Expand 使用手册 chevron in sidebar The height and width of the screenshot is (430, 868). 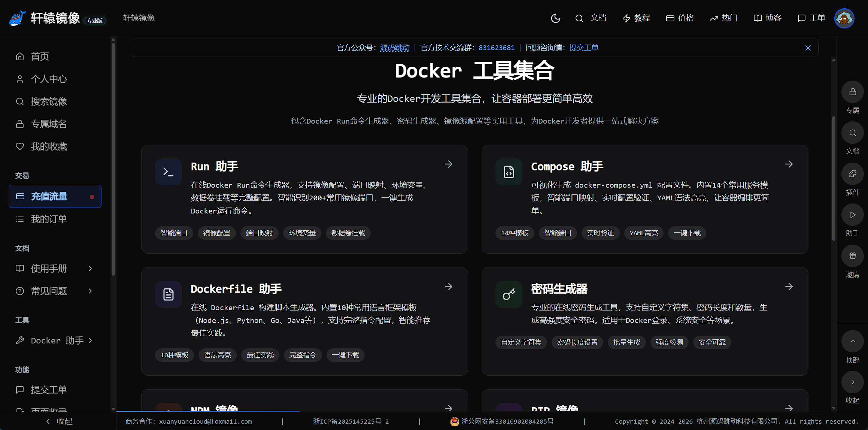[90, 269]
